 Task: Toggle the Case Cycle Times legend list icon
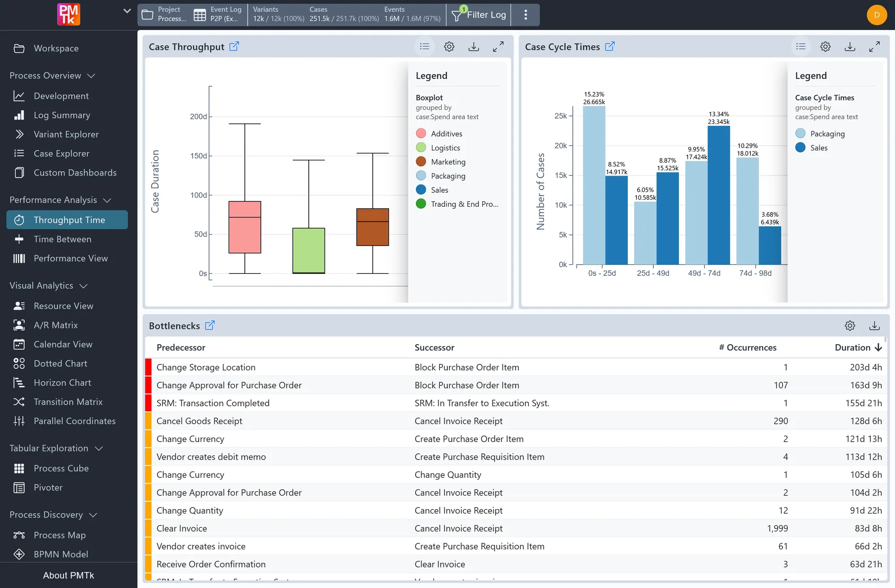tap(801, 47)
